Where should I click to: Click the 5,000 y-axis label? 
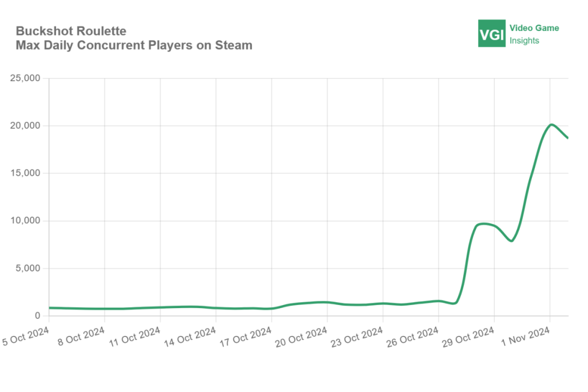[28, 268]
